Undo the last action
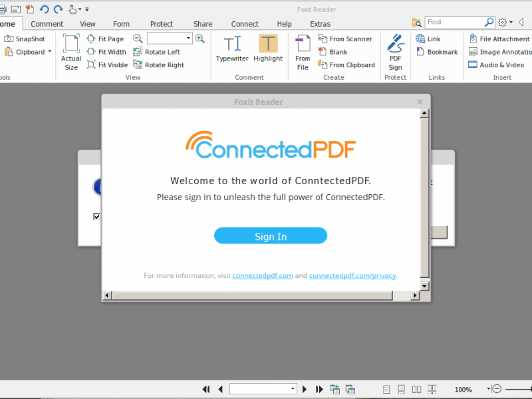The height and width of the screenshot is (399, 532). point(44,9)
